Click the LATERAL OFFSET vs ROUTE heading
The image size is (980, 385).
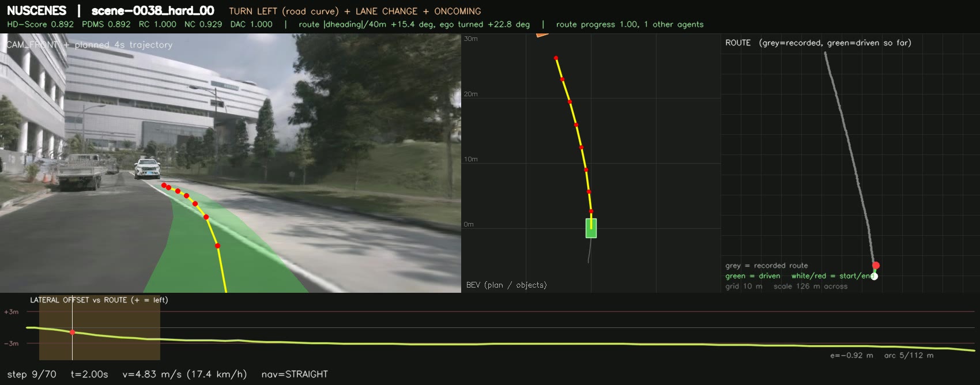click(99, 300)
